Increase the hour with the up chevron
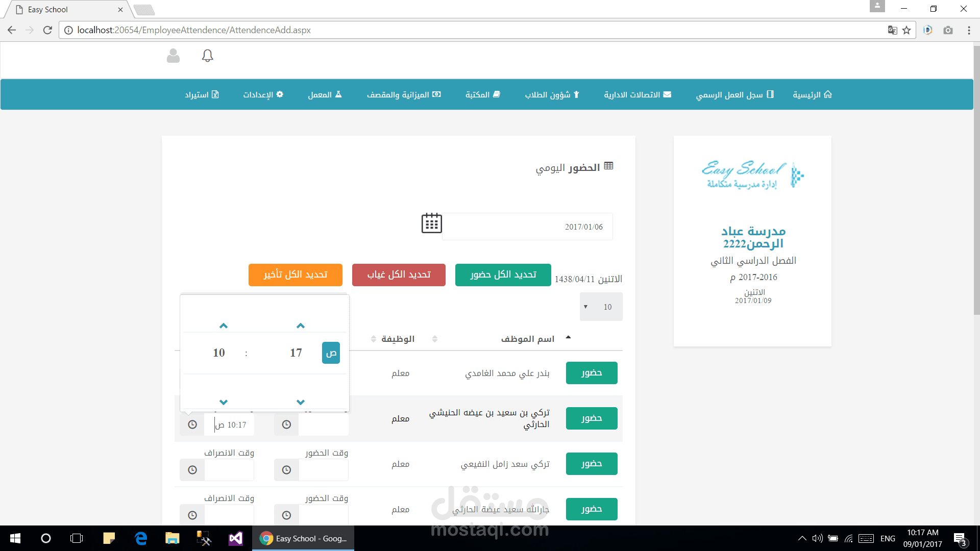 (x=223, y=325)
